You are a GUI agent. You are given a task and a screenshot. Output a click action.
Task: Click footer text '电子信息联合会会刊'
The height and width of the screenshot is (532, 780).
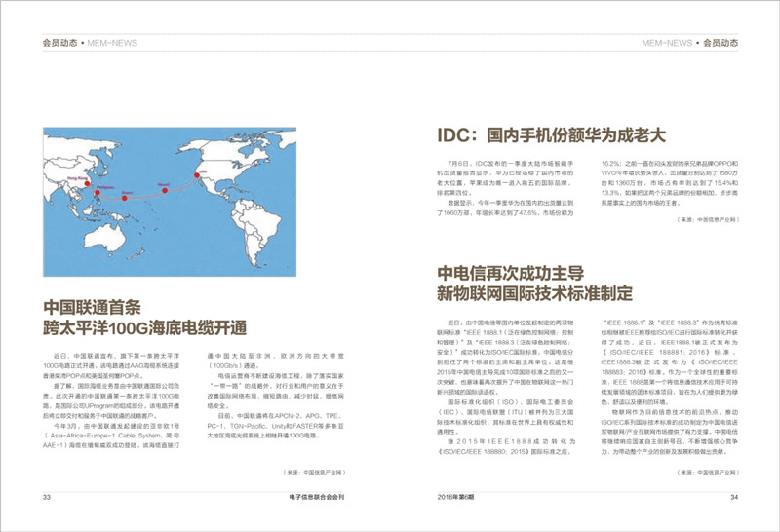point(316,497)
